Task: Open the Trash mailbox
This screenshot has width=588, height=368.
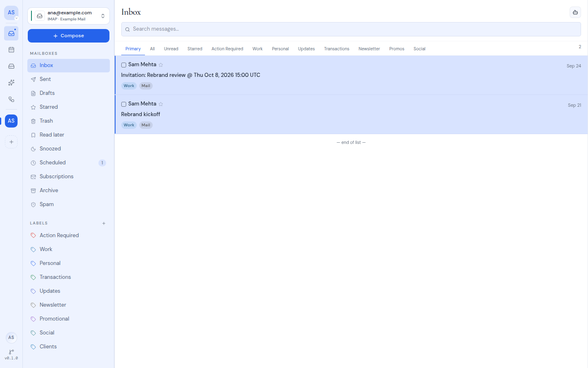Action: 69,121
